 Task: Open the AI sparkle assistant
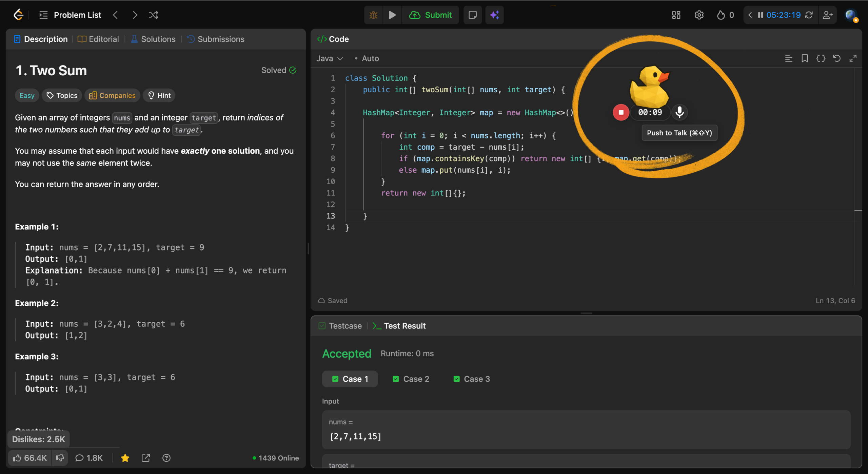coord(494,15)
